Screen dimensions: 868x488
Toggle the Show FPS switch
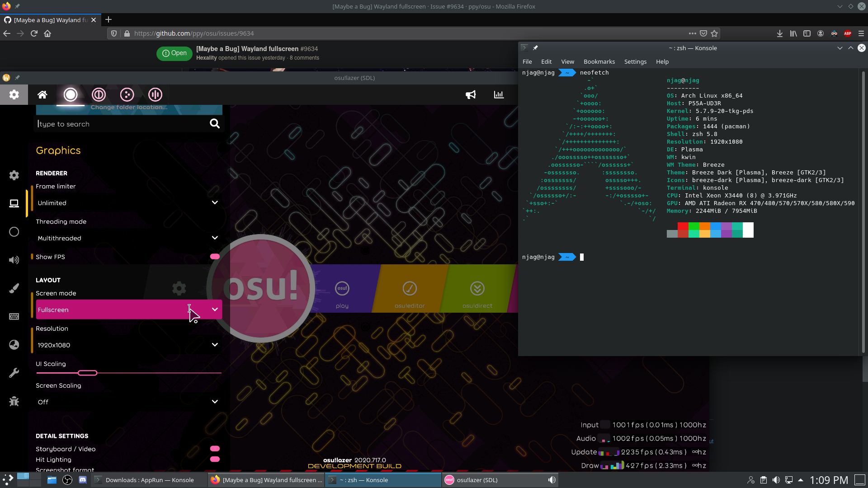[x=215, y=256]
